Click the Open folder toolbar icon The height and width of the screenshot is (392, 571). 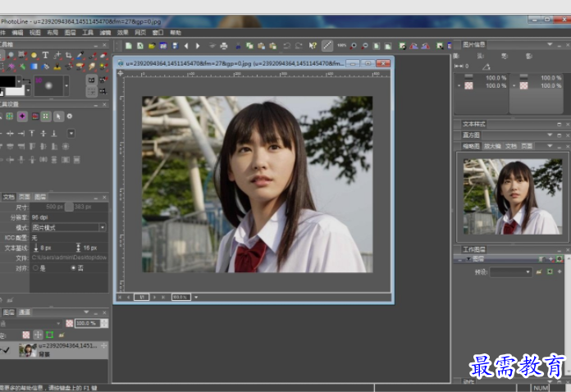coord(152,46)
